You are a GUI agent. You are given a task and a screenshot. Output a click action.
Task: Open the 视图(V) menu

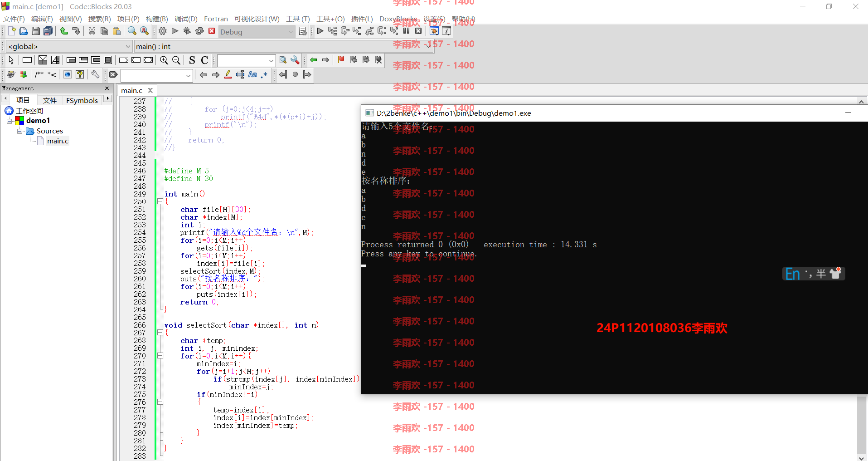click(x=70, y=19)
